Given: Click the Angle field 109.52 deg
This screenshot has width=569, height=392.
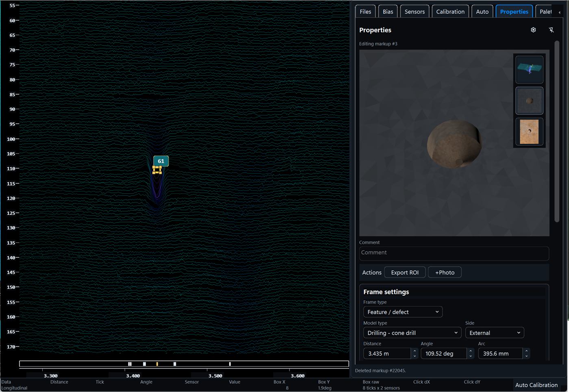Looking at the screenshot, I should (x=444, y=353).
